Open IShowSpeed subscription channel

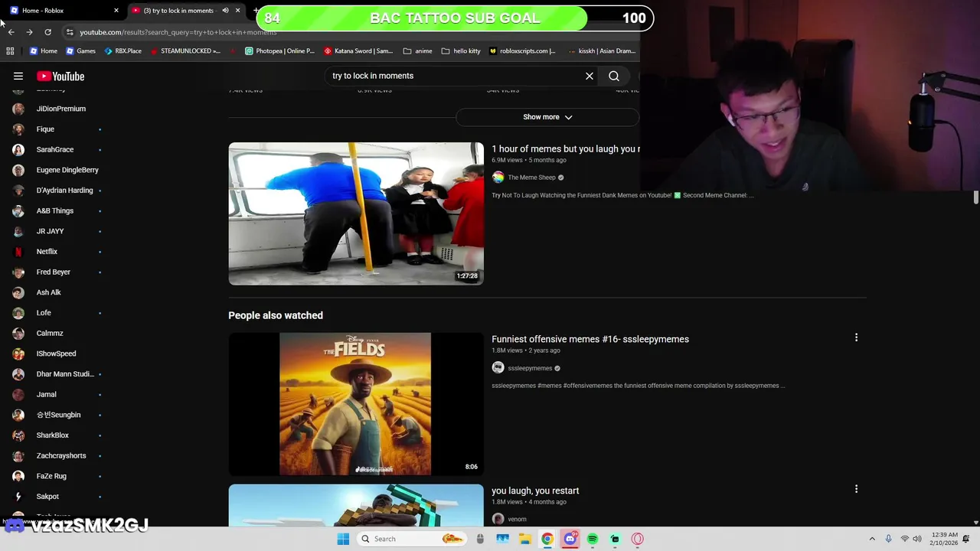point(57,354)
